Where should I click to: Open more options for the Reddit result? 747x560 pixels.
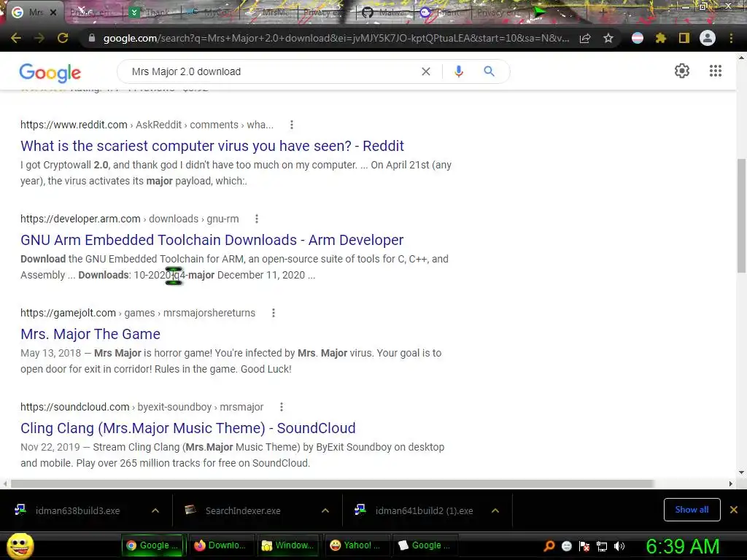[292, 125]
